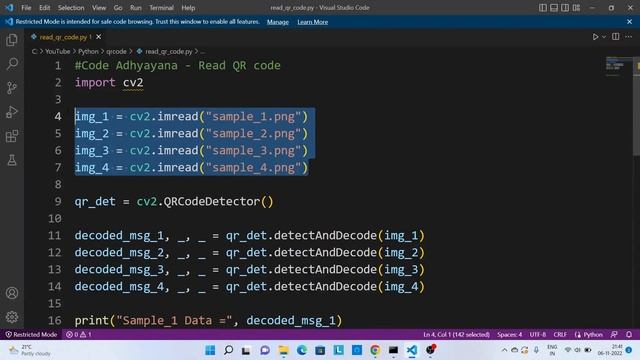
Task: Open the Manage gear icon
Action: pos(12,317)
